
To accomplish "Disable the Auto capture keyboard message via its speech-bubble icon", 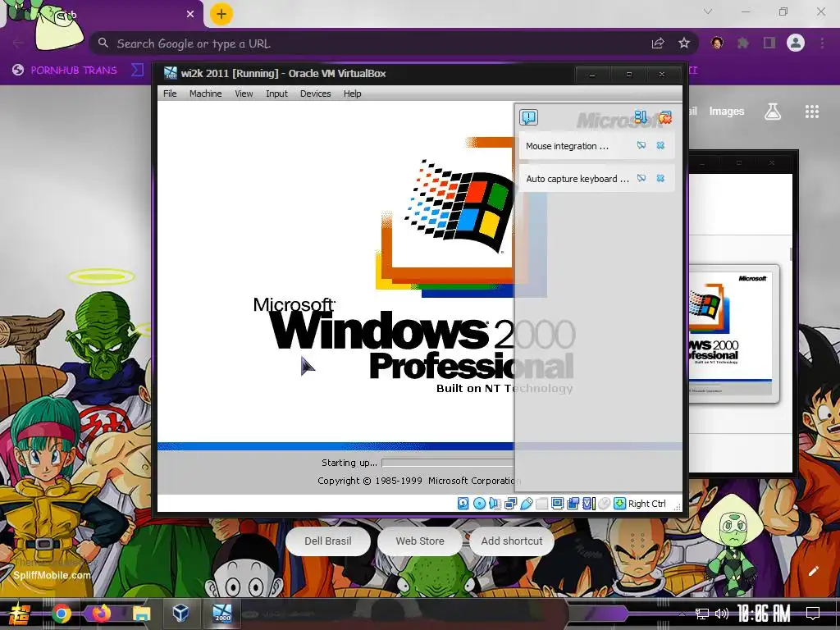I will [641, 178].
